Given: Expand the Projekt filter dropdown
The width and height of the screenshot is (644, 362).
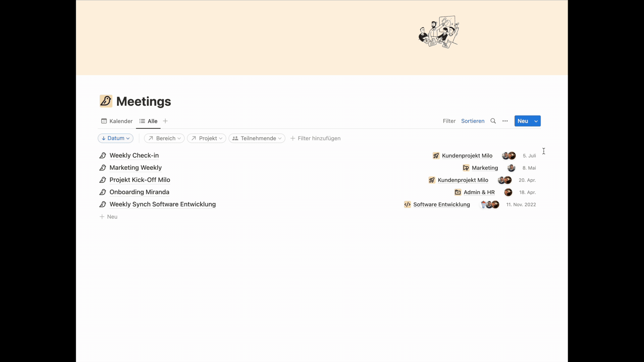Looking at the screenshot, I should (207, 138).
